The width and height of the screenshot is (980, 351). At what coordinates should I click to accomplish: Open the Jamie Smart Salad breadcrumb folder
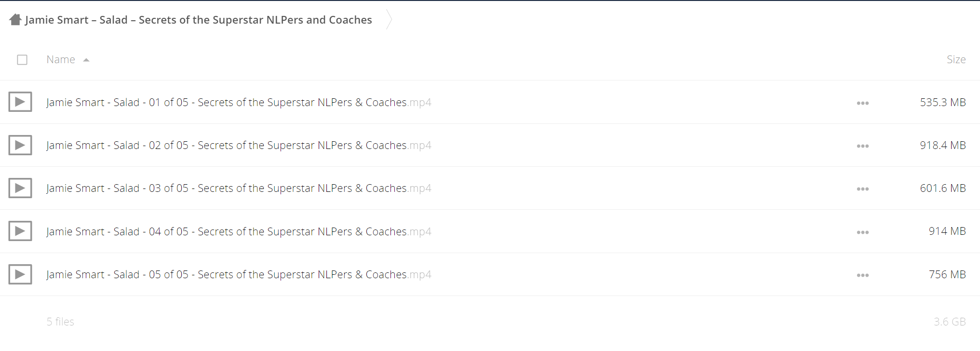[198, 20]
